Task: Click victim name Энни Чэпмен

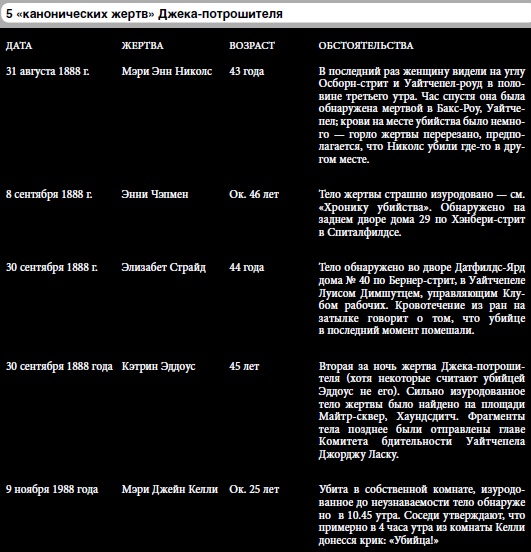Action: (155, 194)
